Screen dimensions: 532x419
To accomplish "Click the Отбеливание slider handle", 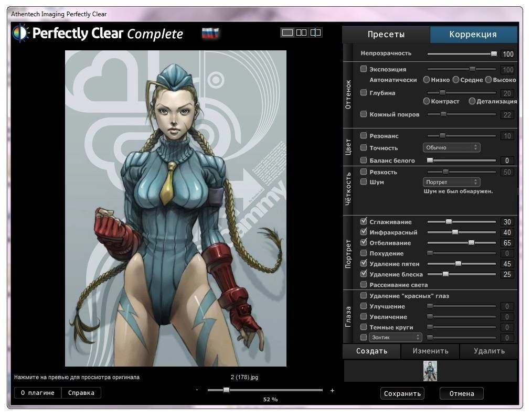I will point(471,243).
